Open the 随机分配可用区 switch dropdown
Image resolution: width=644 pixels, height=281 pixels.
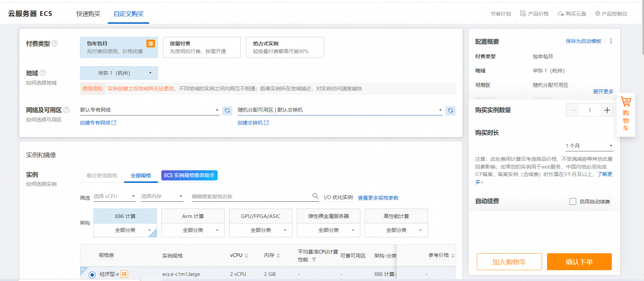pyautogui.click(x=340, y=110)
